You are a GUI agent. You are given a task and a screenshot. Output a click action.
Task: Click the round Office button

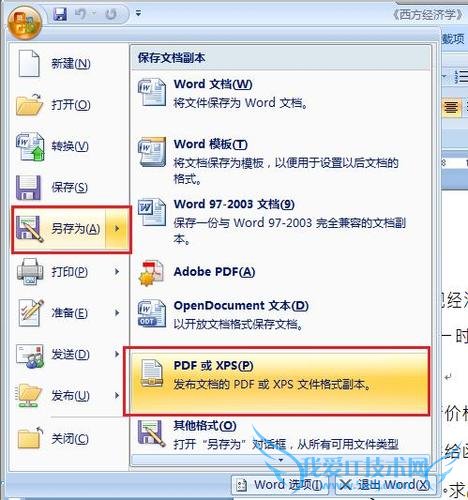[x=25, y=23]
